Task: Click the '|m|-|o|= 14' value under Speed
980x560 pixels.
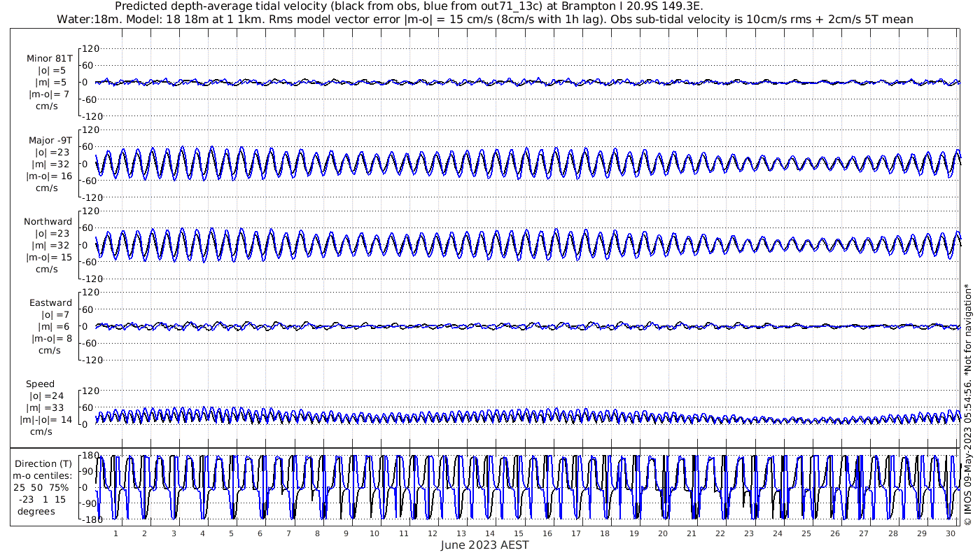Action: (x=46, y=419)
